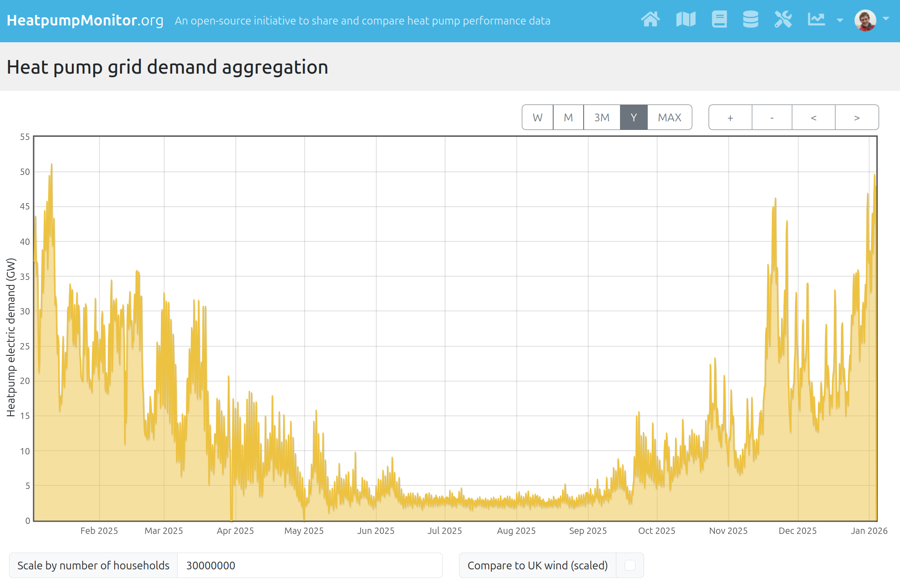Image resolution: width=900 pixels, height=588 pixels.
Task: Click the tools wrench icon
Action: [x=783, y=20]
